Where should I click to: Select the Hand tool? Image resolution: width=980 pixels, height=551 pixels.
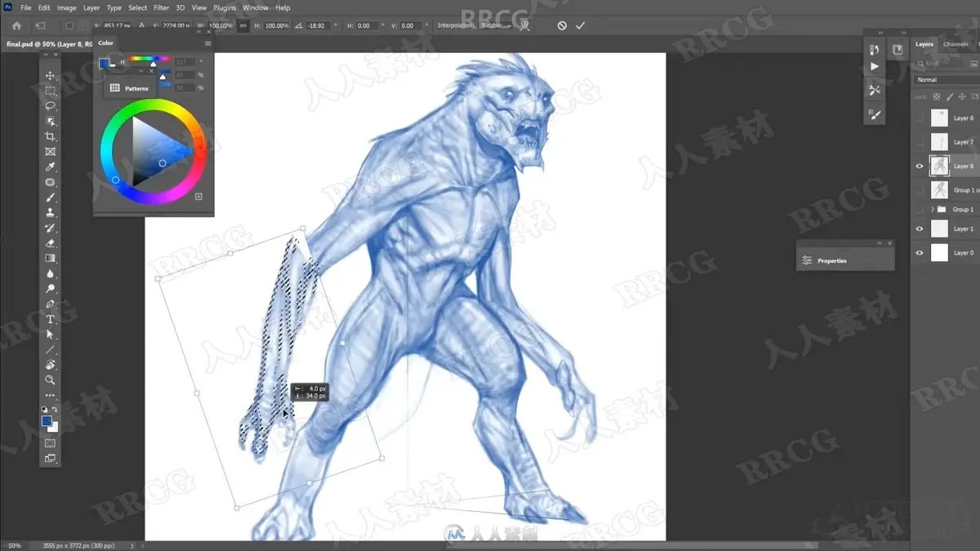tap(50, 365)
